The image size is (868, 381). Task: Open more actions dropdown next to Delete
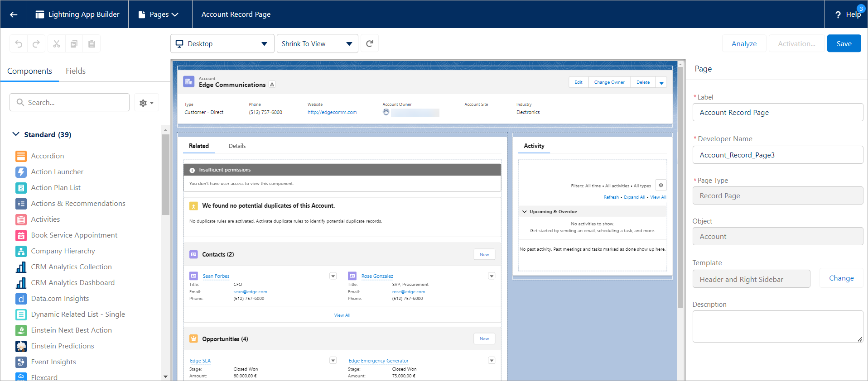click(x=661, y=82)
